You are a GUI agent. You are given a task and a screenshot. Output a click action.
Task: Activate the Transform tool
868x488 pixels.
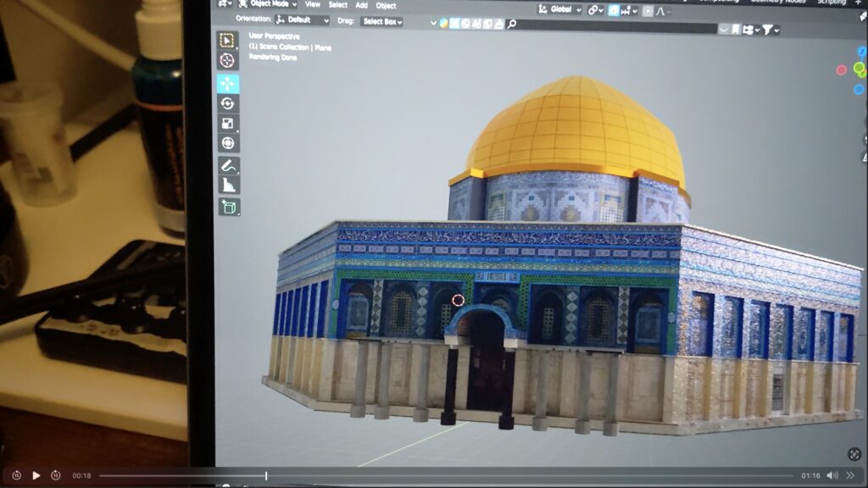pos(227,143)
